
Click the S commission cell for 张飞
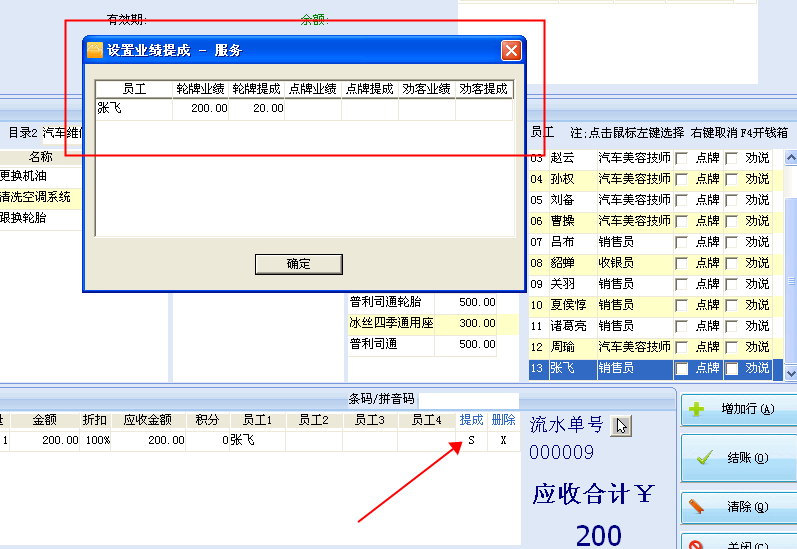pos(471,440)
